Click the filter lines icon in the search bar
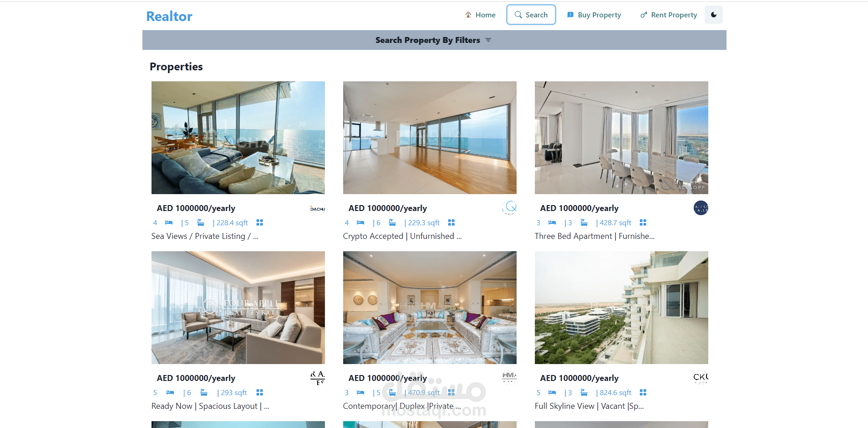This screenshot has height=428, width=868. (488, 40)
